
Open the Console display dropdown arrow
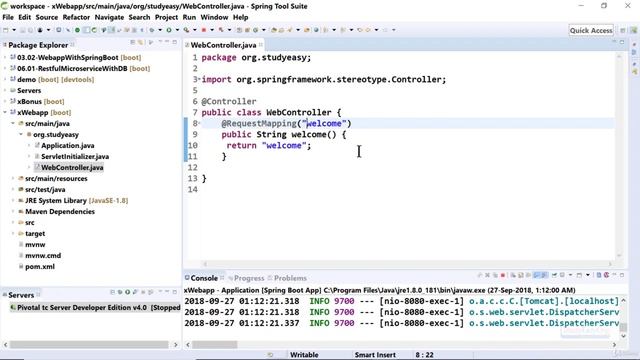click(x=571, y=275)
